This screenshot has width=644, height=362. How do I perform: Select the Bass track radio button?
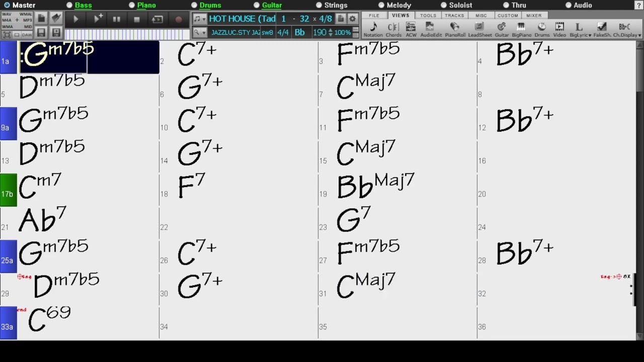(69, 5)
